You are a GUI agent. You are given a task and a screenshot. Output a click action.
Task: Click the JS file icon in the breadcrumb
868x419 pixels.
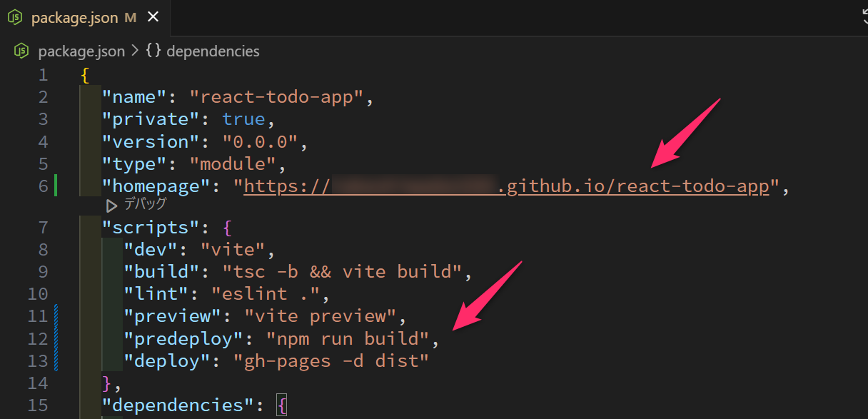[x=23, y=51]
